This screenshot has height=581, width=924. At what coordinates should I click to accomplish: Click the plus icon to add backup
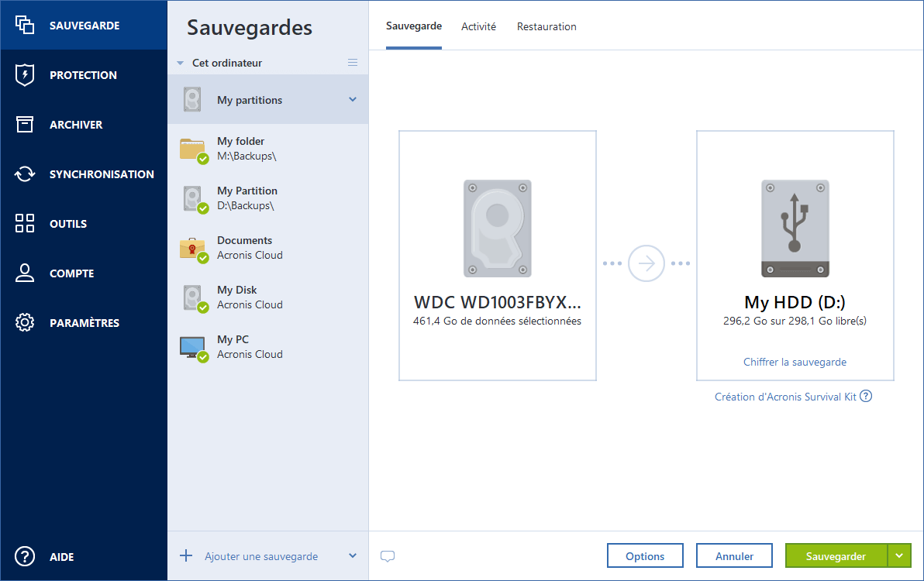pos(185,555)
